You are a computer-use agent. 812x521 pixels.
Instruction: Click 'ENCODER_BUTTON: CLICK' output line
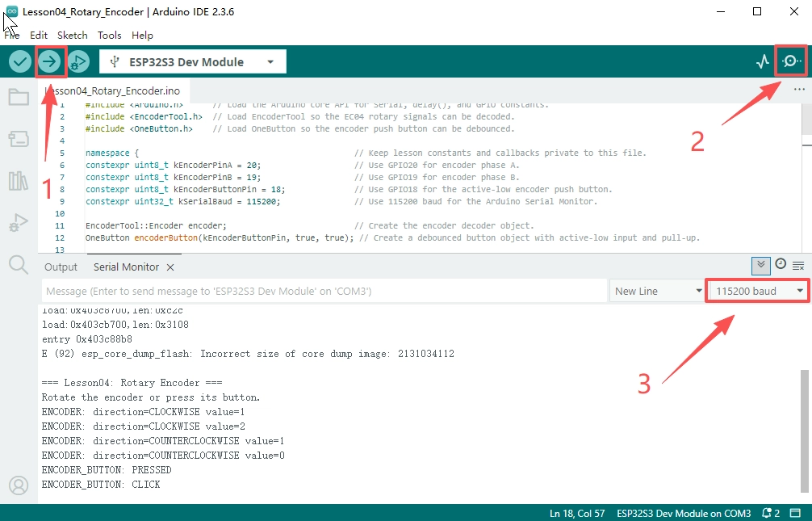[x=101, y=484]
